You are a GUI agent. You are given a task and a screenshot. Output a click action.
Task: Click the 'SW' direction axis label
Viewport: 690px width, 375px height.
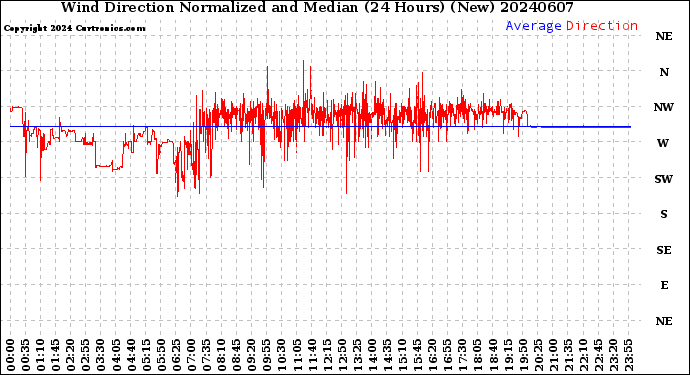(664, 179)
